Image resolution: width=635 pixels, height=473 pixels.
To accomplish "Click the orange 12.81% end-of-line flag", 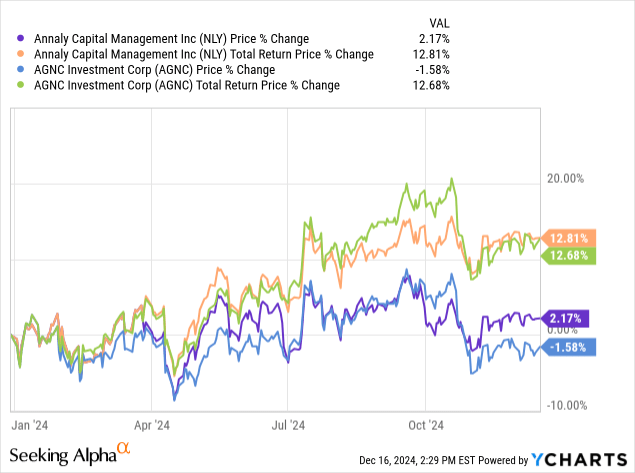I will 566,238.
